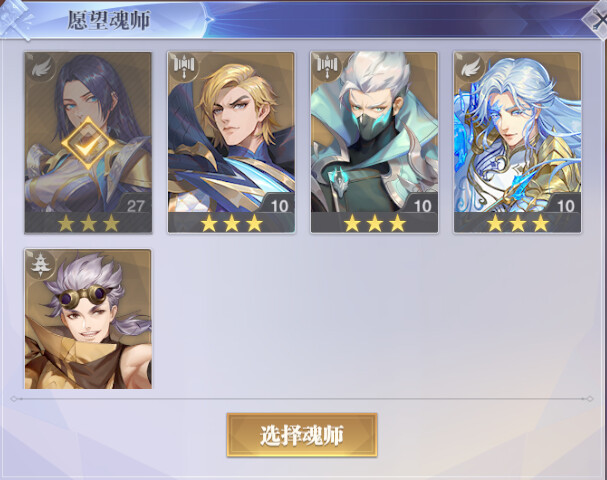Click the tower class icon on blond hero card
The image size is (607, 480).
pos(184,67)
